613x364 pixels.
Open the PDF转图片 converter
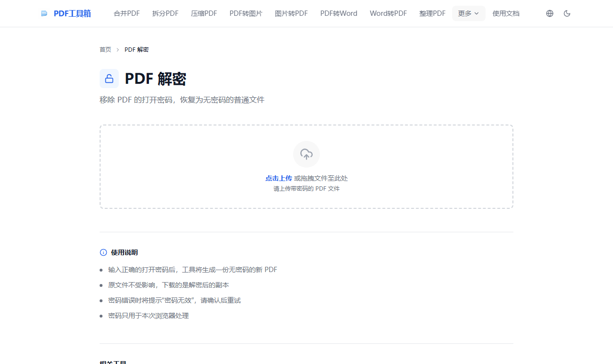[246, 13]
